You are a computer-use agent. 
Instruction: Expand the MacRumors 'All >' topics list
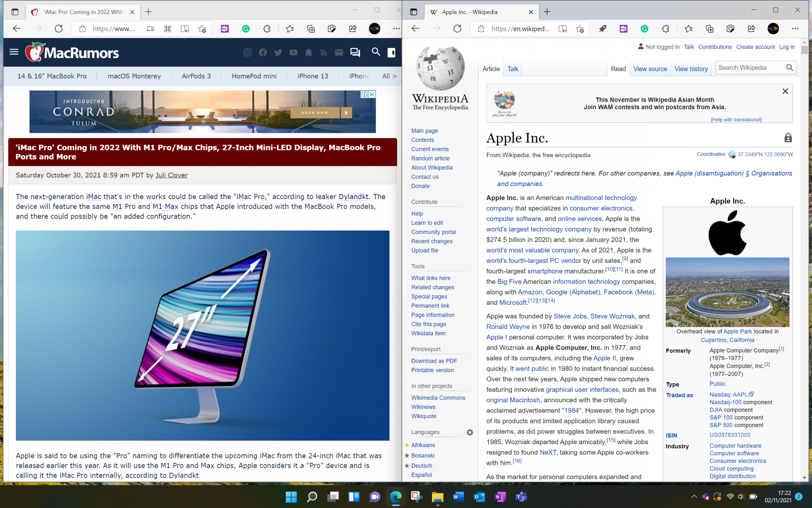click(x=389, y=76)
